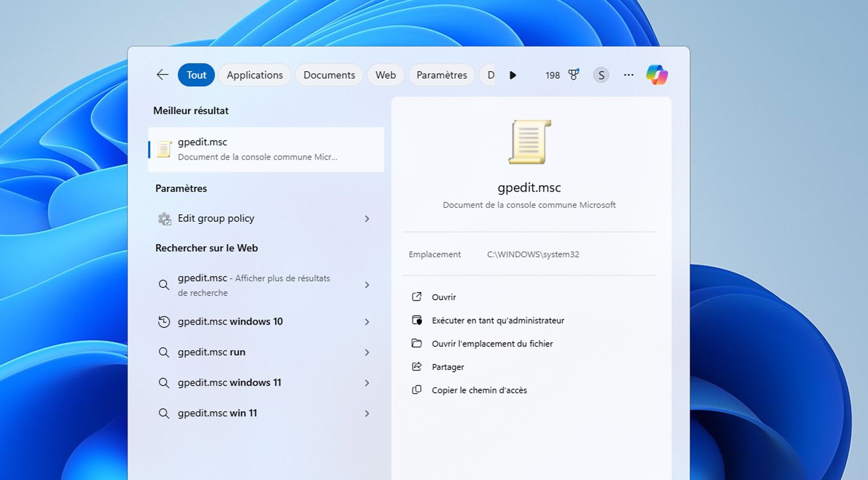Click the gpedit.msc title in preview pane
Image resolution: width=868 pixels, height=480 pixels.
(529, 188)
